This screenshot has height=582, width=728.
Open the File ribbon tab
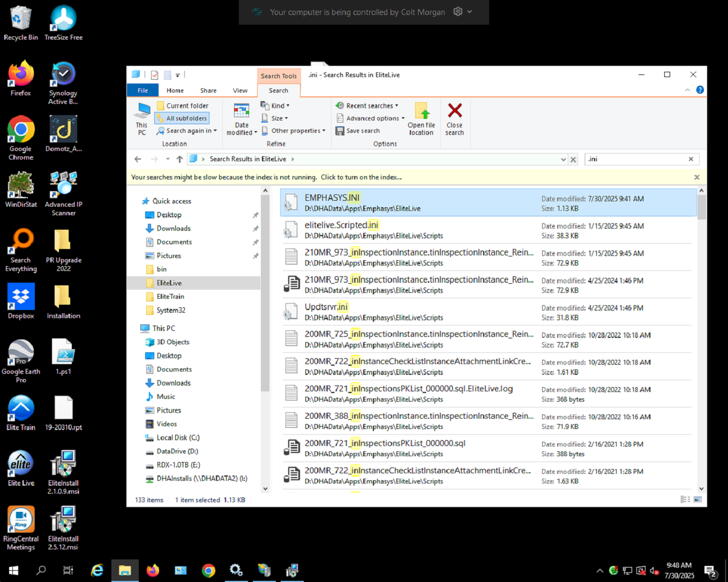point(143,90)
